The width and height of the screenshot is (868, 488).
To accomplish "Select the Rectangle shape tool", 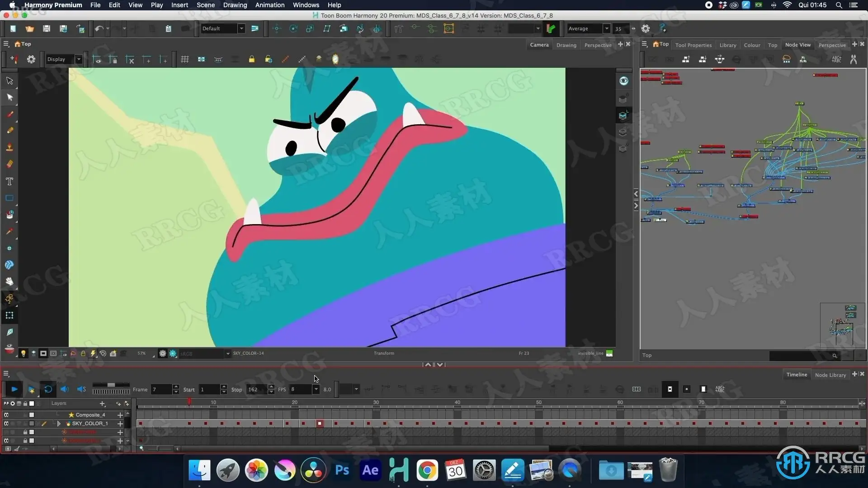I will [x=9, y=198].
